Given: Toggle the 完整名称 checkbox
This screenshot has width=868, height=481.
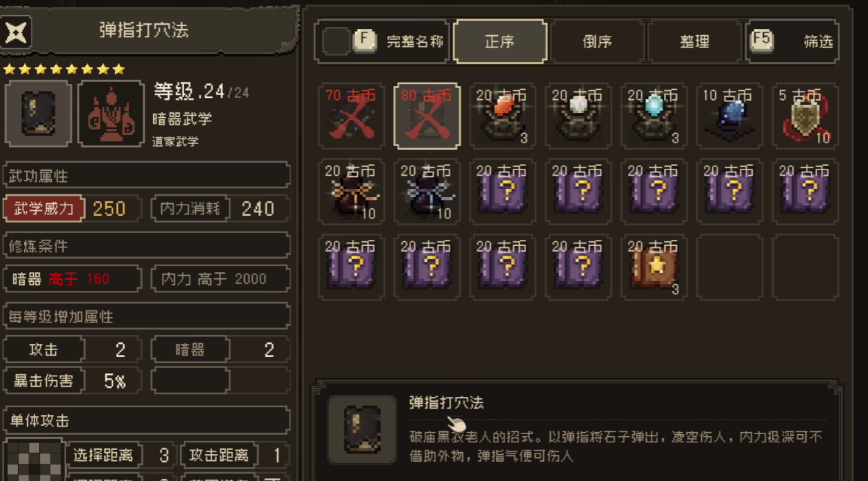Looking at the screenshot, I should [x=336, y=41].
